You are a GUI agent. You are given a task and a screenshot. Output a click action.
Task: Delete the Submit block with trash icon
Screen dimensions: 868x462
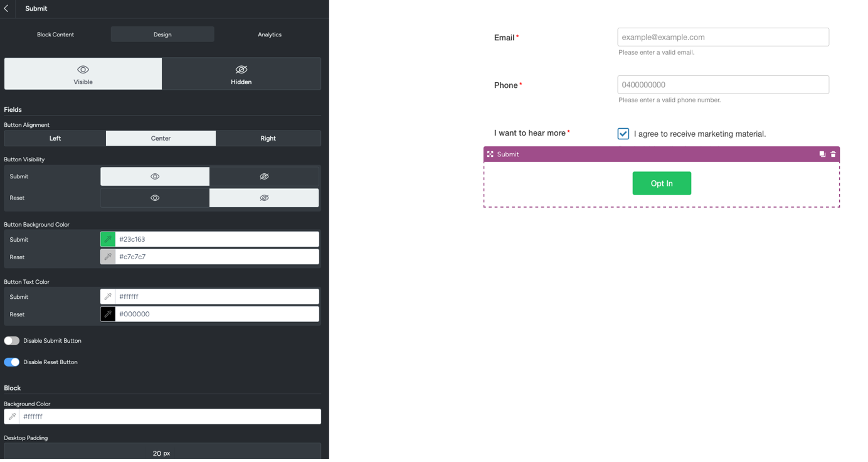(834, 154)
